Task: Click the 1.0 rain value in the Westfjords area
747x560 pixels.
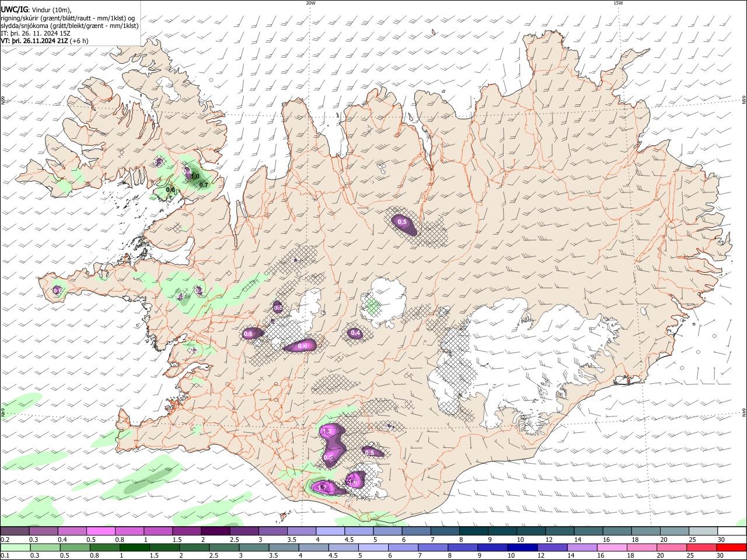Action: [x=195, y=176]
